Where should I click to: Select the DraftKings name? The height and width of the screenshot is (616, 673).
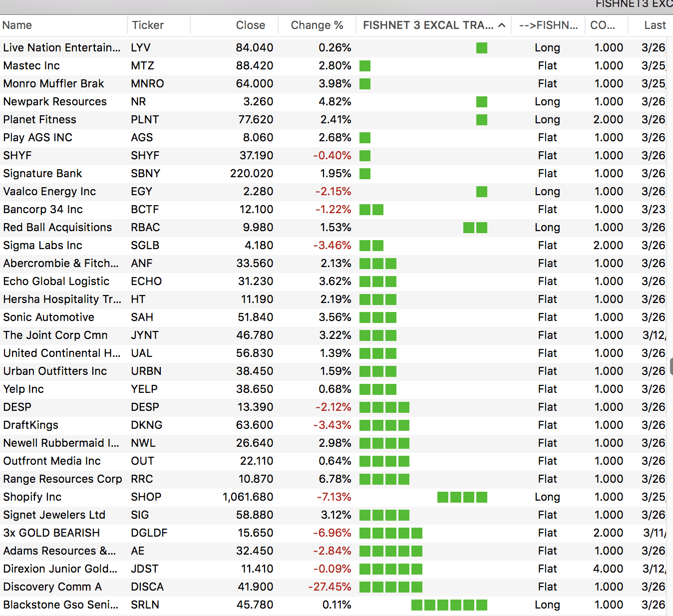click(x=30, y=425)
